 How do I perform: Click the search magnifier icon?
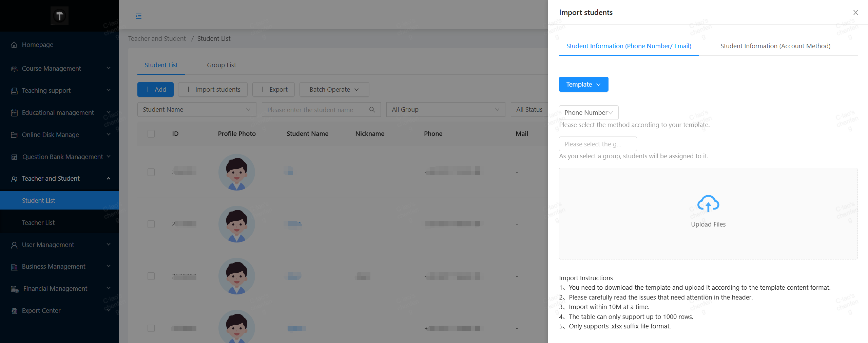click(x=372, y=110)
